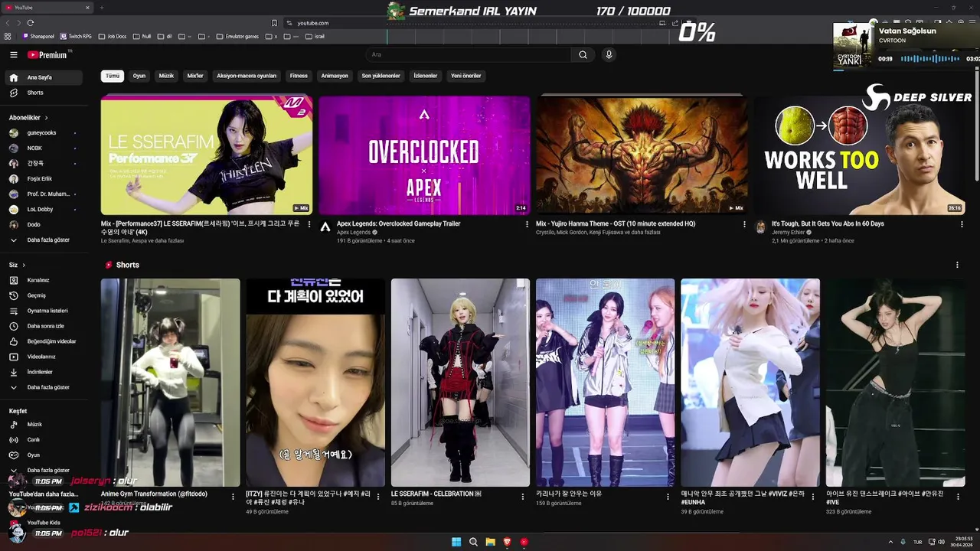
Task: Open the Emulator games bookmark folder
Action: 237,36
